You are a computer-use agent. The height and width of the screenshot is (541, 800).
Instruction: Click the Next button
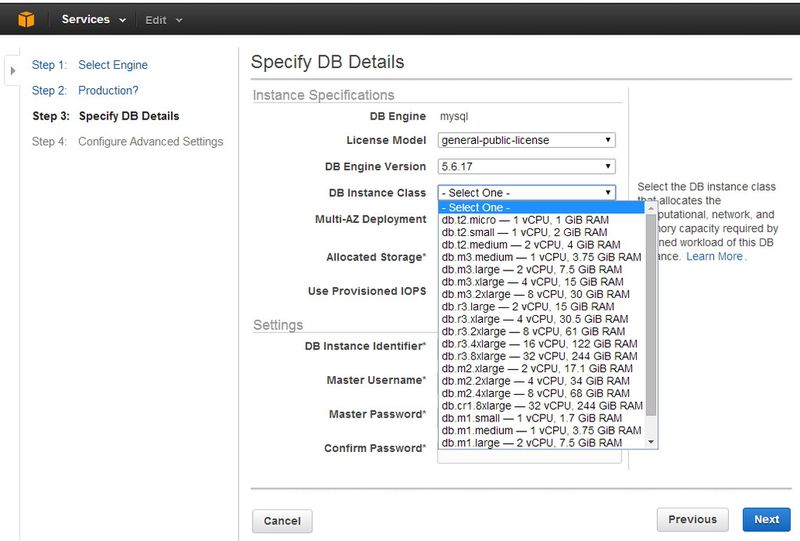tap(766, 519)
